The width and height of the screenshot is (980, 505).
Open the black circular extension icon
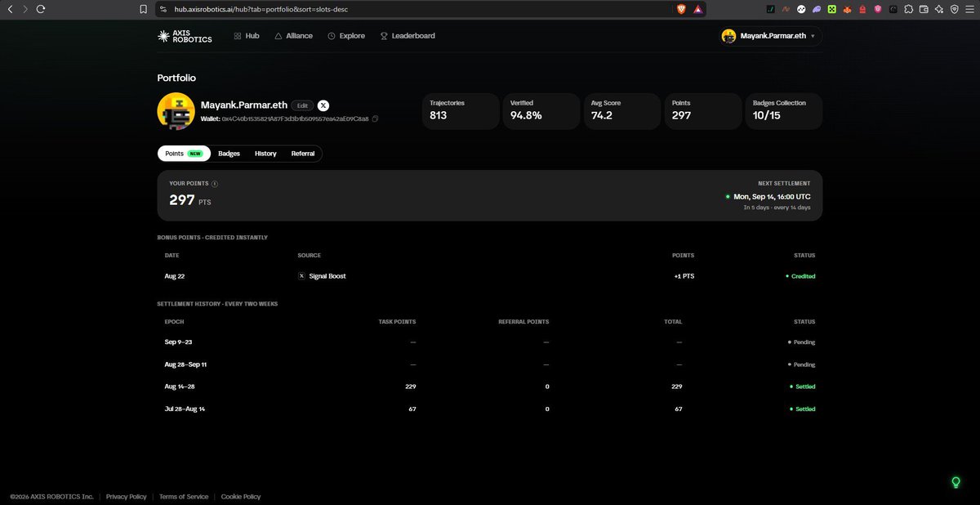click(x=893, y=9)
